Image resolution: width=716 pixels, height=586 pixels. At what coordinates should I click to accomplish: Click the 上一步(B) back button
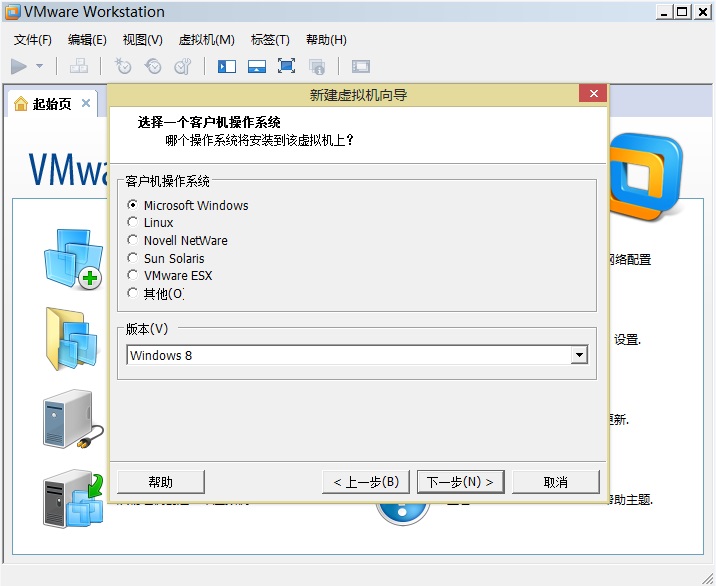366,482
